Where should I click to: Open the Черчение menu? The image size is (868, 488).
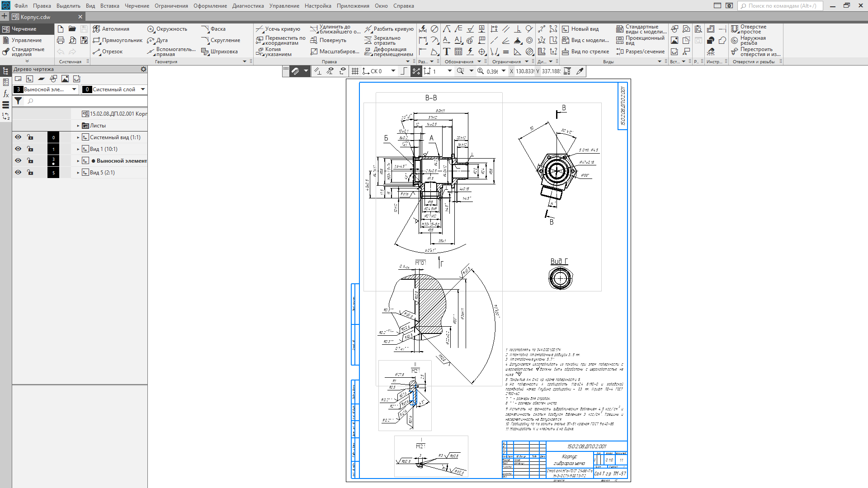[x=137, y=6]
